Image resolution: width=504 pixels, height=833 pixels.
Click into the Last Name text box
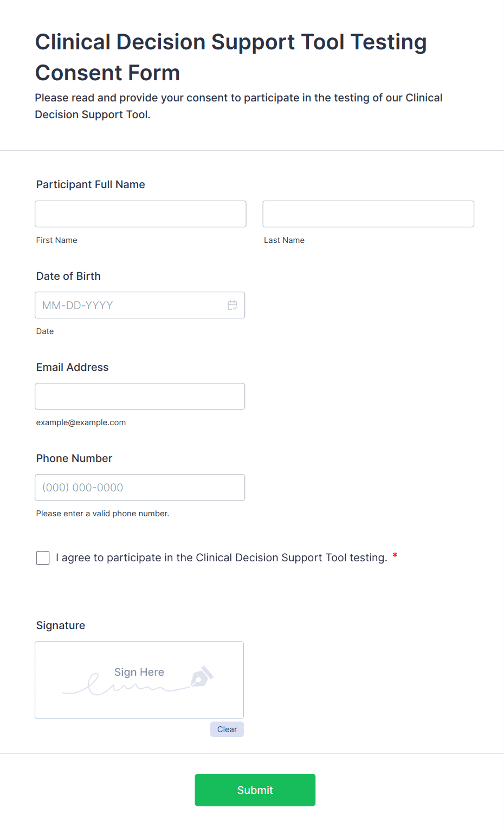368,214
